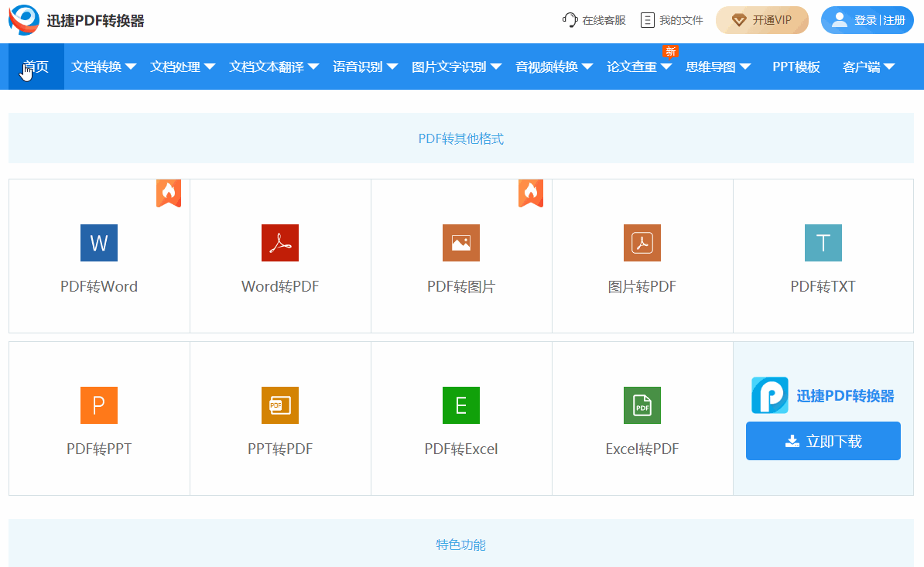Click the picture icon for PDF转图片
Image resolution: width=924 pixels, height=567 pixels.
click(x=460, y=243)
